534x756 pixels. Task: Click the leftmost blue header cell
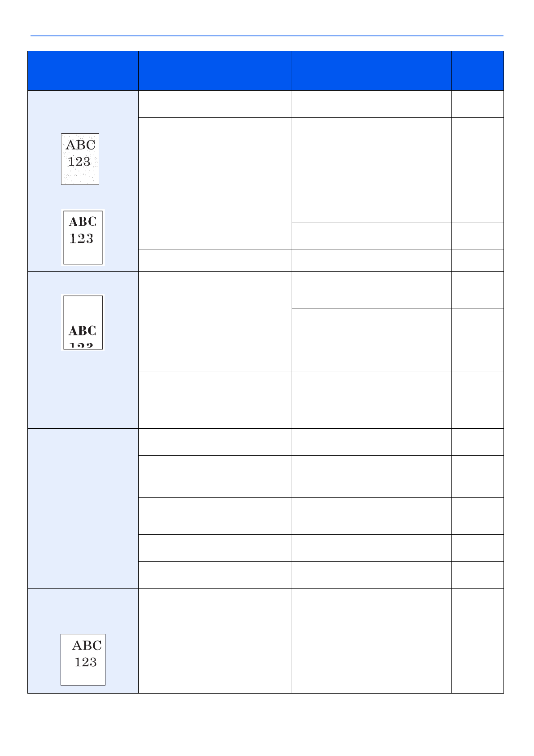83,71
